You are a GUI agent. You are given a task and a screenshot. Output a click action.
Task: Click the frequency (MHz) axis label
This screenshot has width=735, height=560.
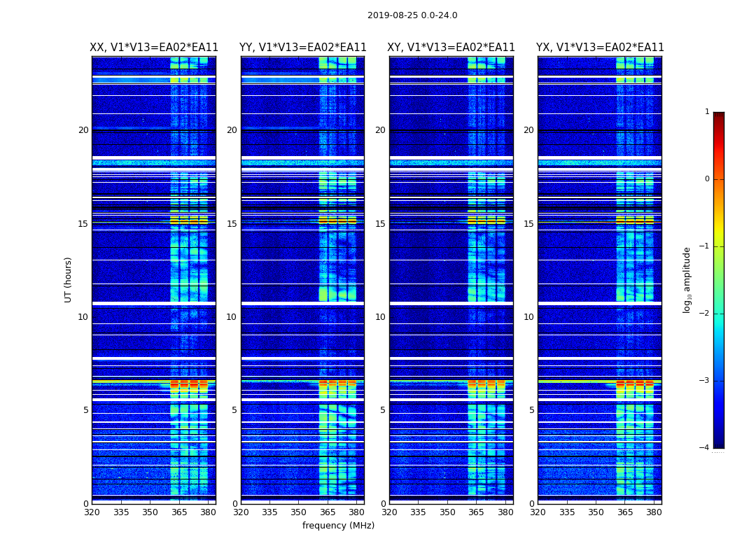coord(338,525)
